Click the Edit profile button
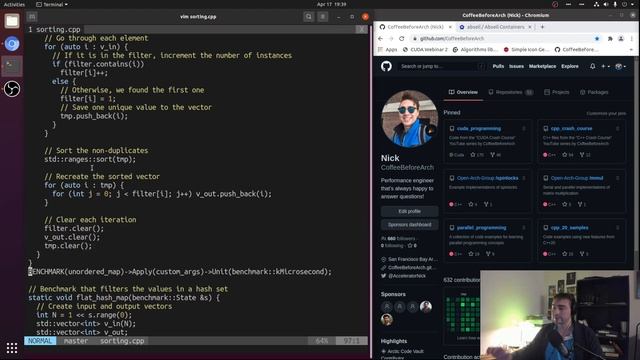This screenshot has width=640, height=360. coord(409,211)
